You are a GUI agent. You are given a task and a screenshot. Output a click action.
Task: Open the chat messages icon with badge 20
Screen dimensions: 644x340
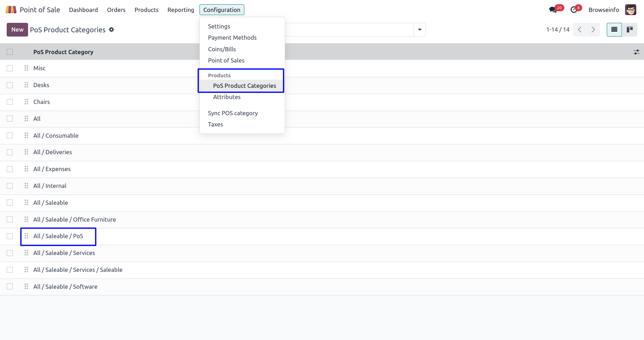point(553,10)
